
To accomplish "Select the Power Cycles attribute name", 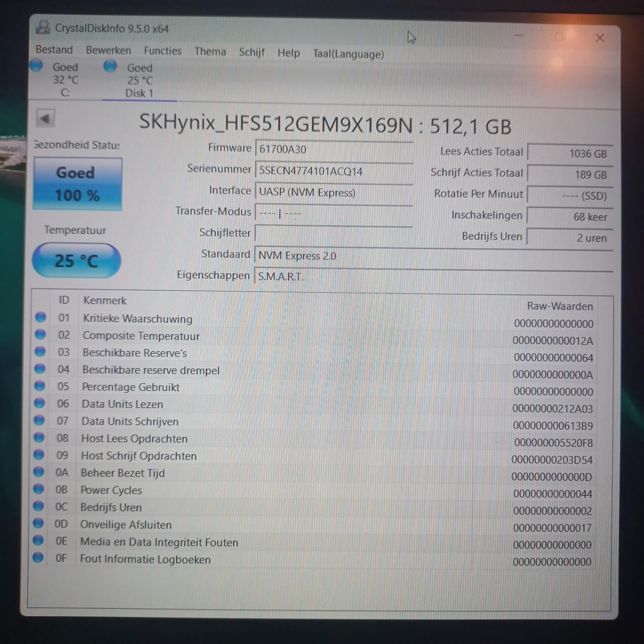I will (x=111, y=490).
